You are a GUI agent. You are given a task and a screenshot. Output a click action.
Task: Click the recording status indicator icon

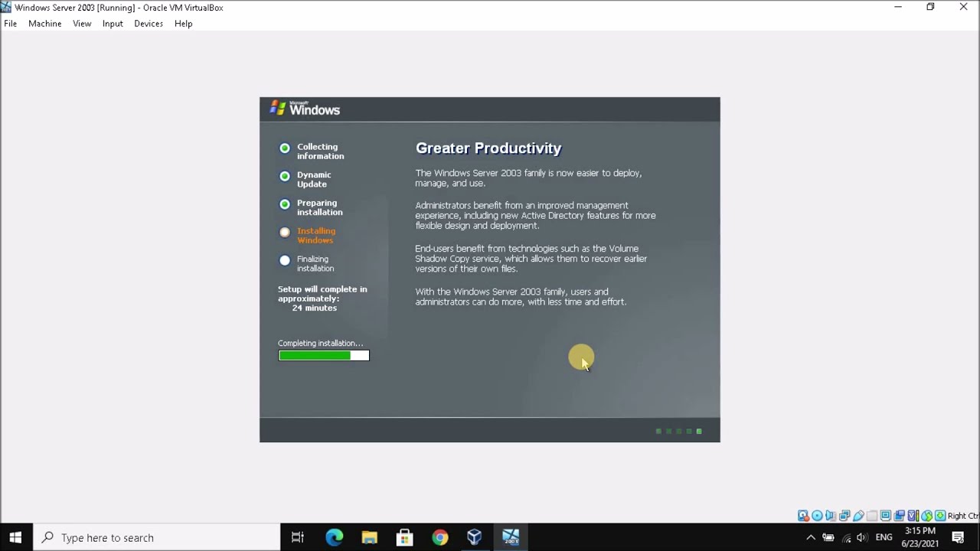click(x=900, y=516)
